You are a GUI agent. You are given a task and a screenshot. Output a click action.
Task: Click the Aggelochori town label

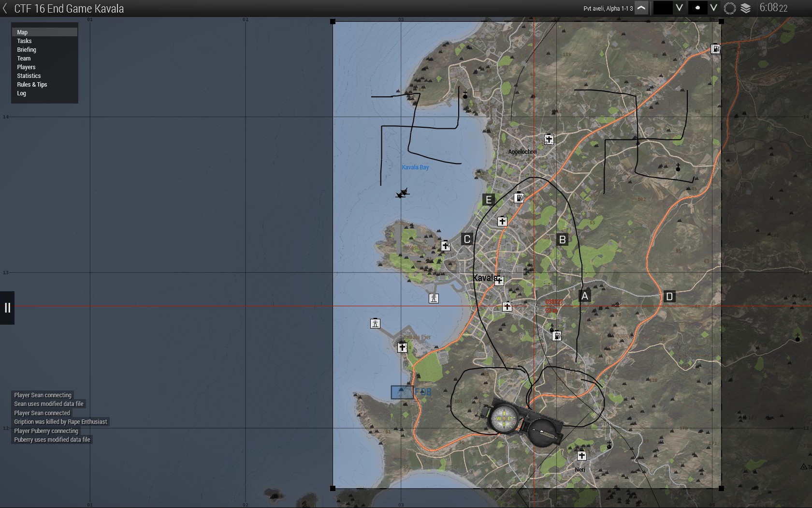[x=522, y=152]
